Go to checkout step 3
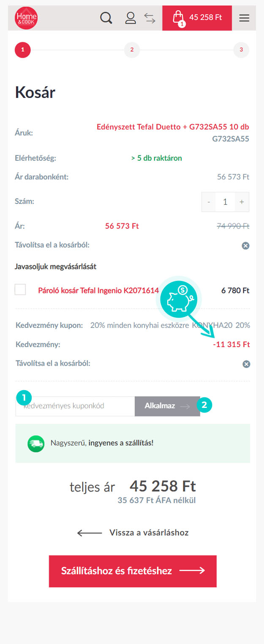Viewport: 264px width, 644px height. tap(241, 50)
